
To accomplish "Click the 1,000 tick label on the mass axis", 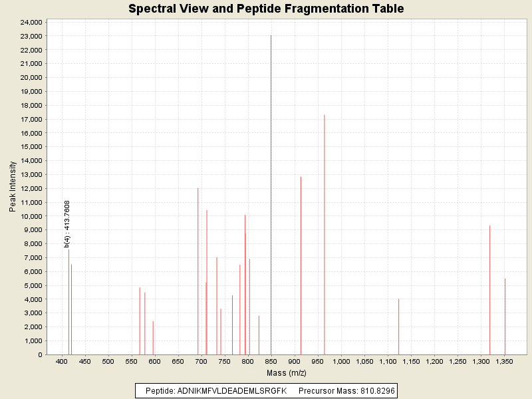I will pyautogui.click(x=341, y=361).
